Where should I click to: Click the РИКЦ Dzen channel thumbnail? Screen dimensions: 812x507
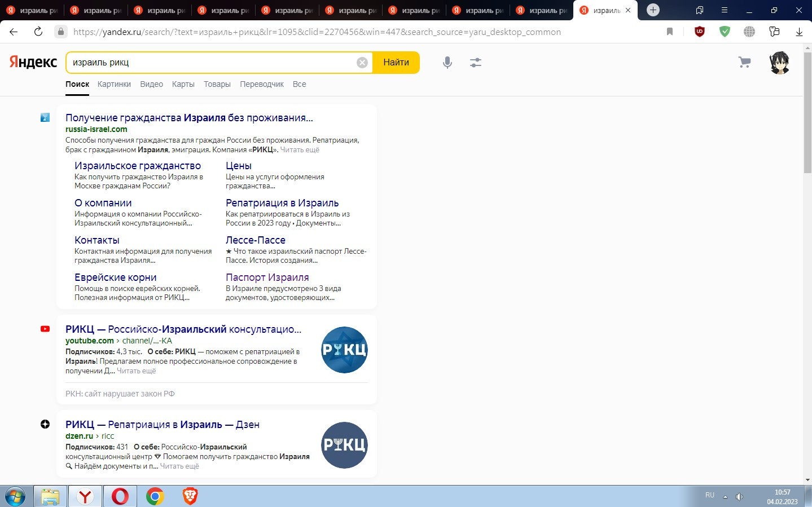pyautogui.click(x=344, y=445)
